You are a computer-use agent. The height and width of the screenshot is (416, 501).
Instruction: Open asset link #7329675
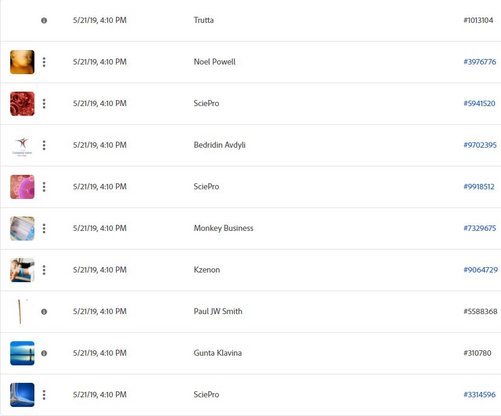click(x=480, y=228)
